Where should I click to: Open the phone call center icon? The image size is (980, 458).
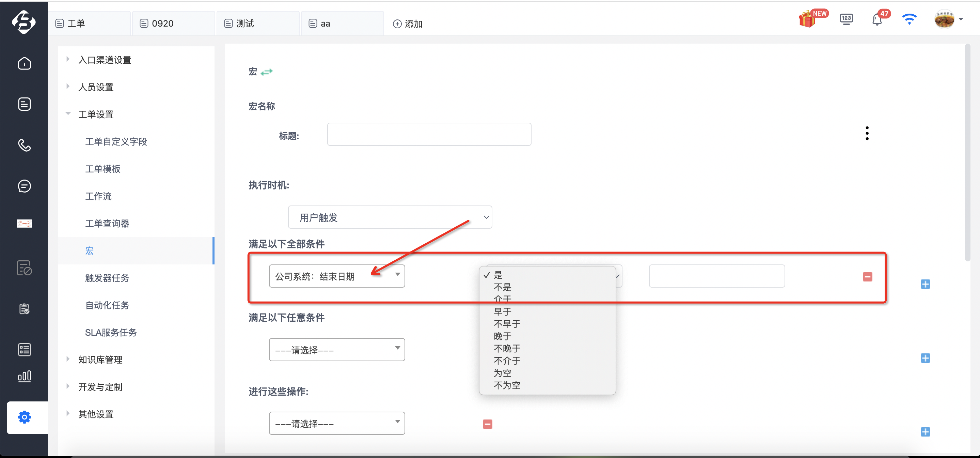pos(25,145)
